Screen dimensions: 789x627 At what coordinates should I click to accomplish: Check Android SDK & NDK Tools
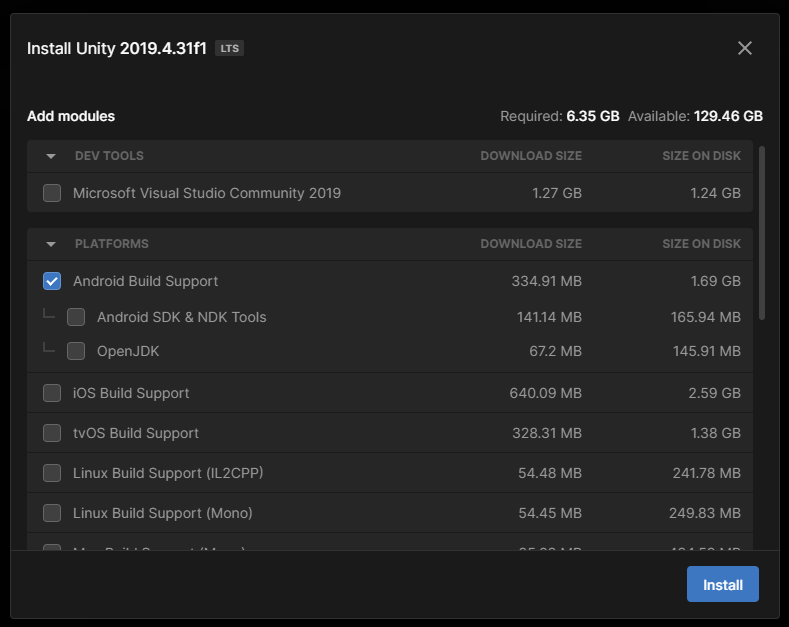pyautogui.click(x=76, y=317)
